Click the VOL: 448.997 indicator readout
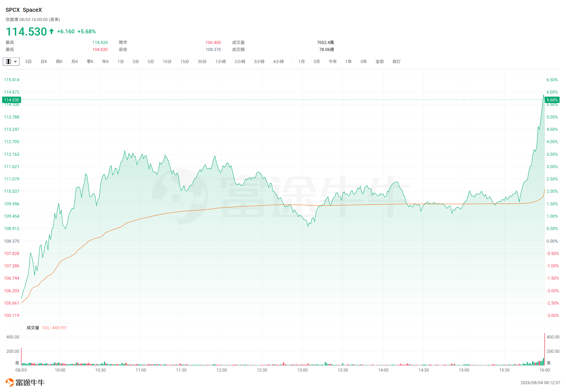The image size is (566, 392). (55, 328)
